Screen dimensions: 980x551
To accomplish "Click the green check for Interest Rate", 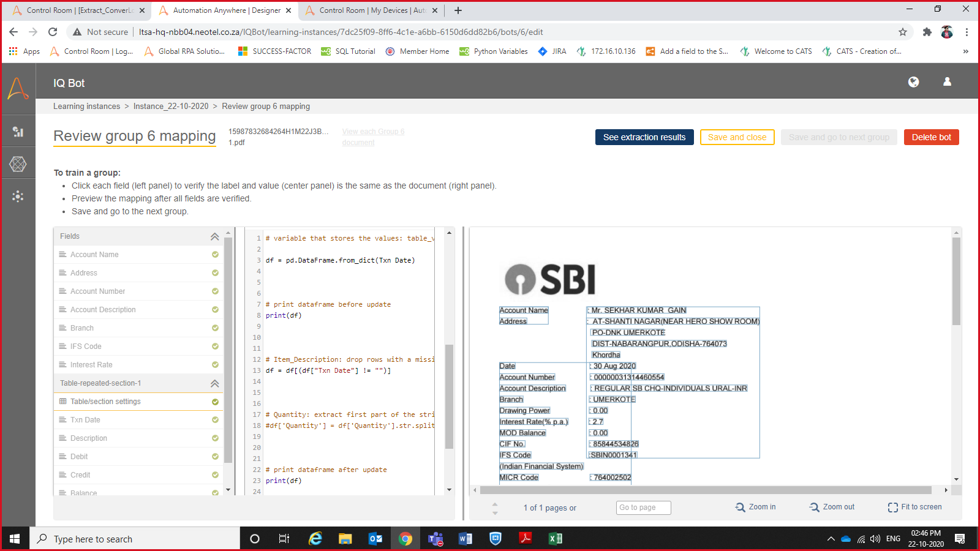I will coord(215,365).
